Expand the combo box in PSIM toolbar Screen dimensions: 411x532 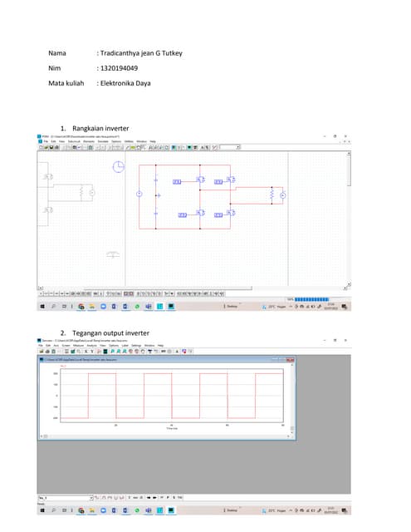[x=238, y=147]
